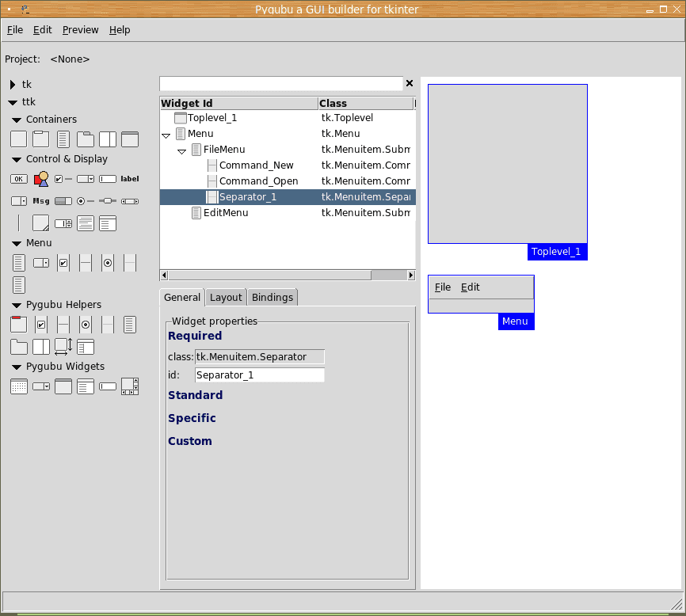The width and height of the screenshot is (686, 616).
Task: Select the 'Msg' message widget icon
Action: pyautogui.click(x=41, y=201)
